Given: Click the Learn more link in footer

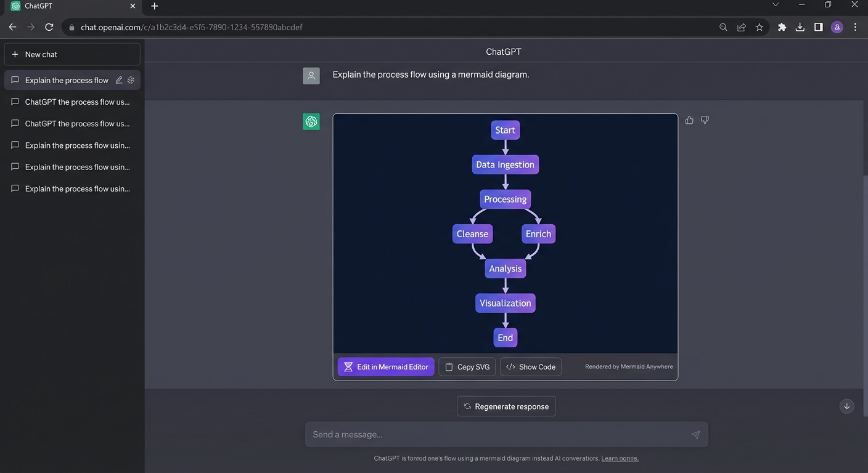Looking at the screenshot, I should [620, 458].
